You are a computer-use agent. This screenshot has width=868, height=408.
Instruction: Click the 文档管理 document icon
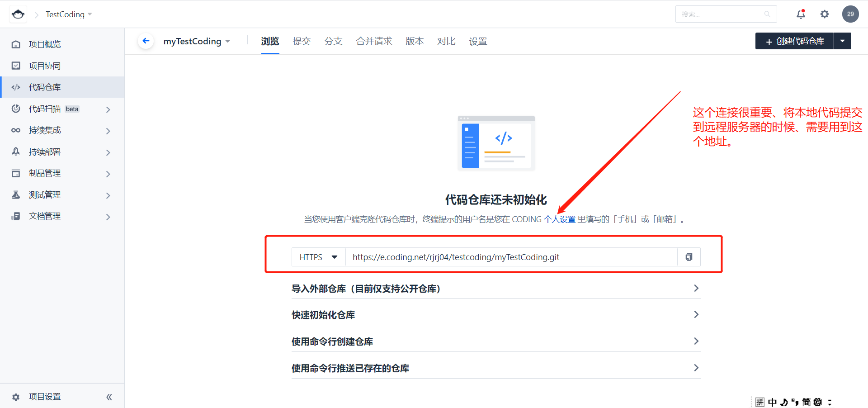tap(16, 216)
